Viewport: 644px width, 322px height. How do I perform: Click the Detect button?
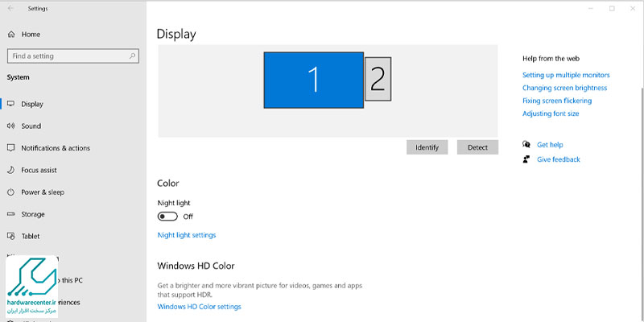coord(477,147)
